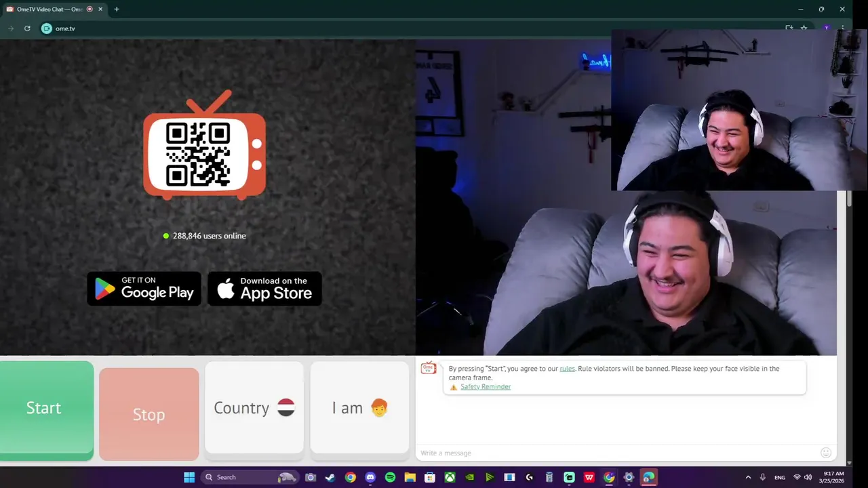Open the 'I am' gender selector
The width and height of the screenshot is (868, 488).
pyautogui.click(x=359, y=407)
